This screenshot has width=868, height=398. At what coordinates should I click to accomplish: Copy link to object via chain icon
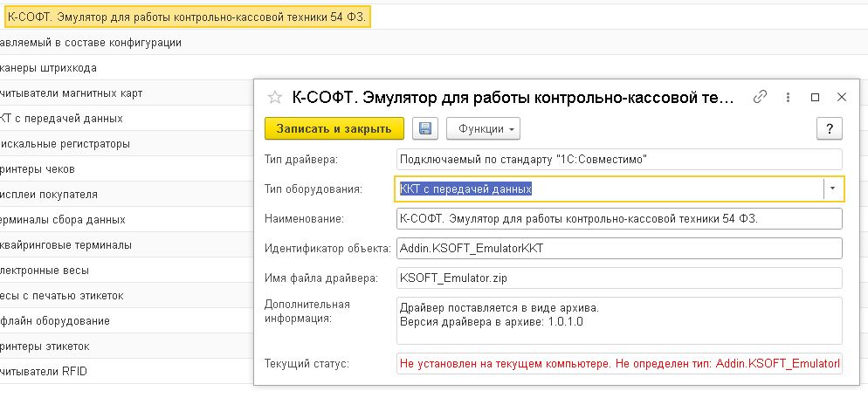pos(760,98)
